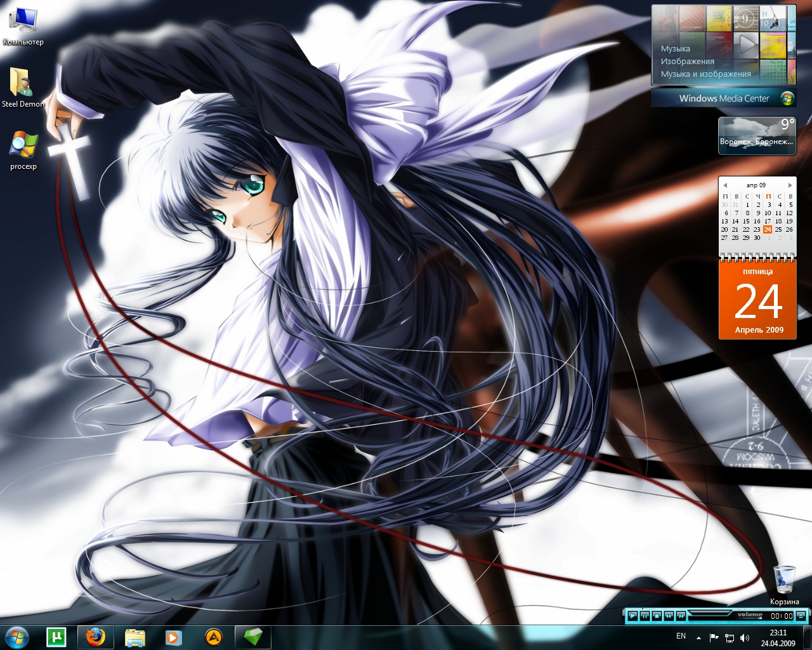Viewport: 812px width, 650px height.
Task: Stop playback in the cyan player gadget
Action: 657,616
